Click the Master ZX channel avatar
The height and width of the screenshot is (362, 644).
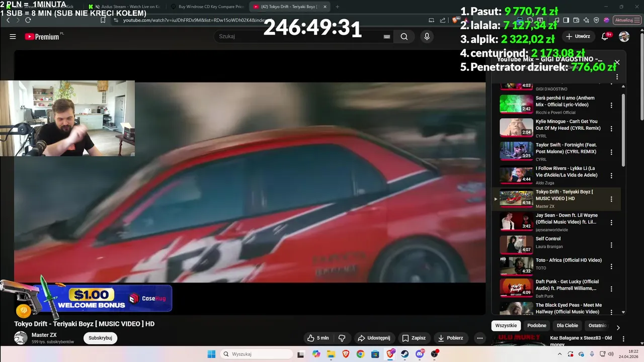[21, 338]
